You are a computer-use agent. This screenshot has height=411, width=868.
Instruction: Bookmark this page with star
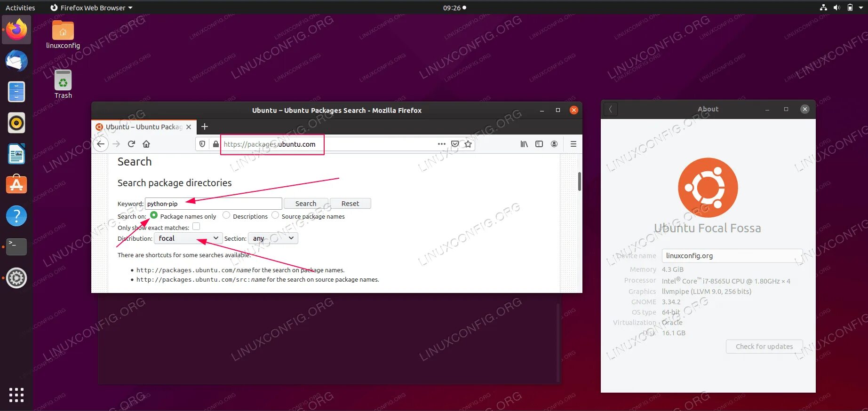(468, 144)
